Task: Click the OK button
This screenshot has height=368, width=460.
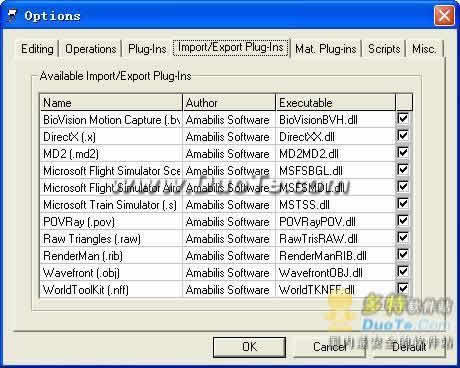Action: tap(249, 347)
